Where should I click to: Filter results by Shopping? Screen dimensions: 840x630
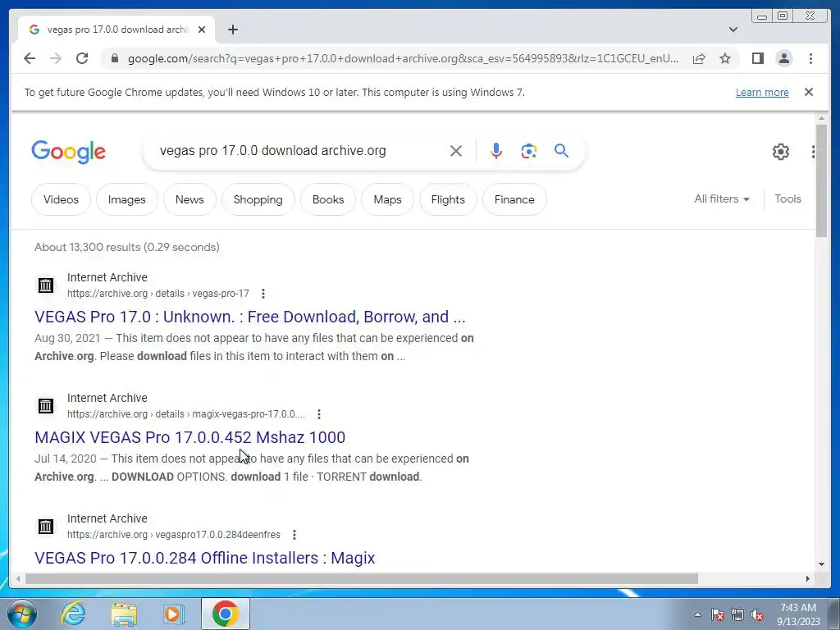coord(258,199)
